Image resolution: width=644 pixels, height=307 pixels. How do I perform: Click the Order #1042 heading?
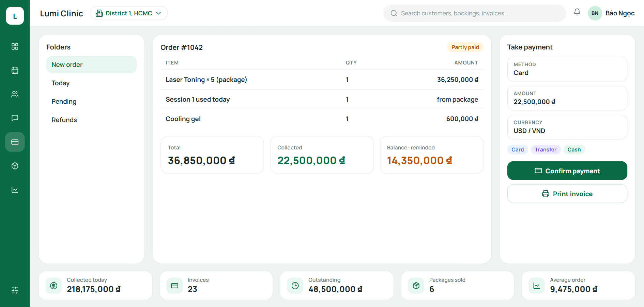click(182, 47)
